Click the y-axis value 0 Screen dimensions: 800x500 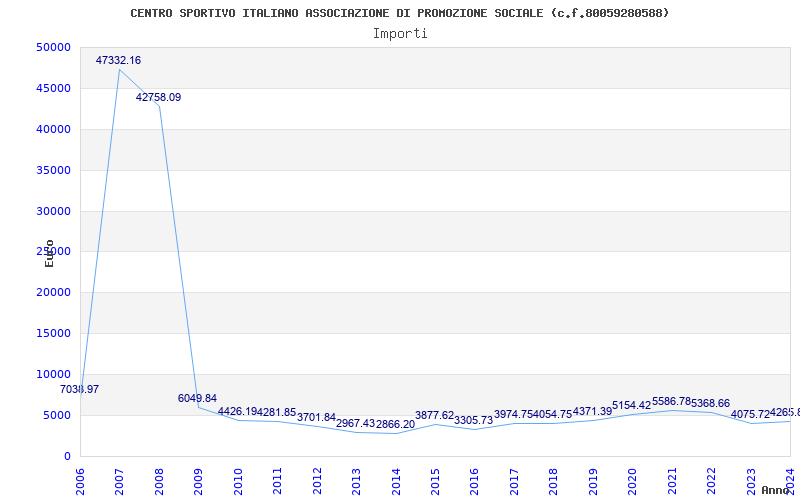[67, 456]
